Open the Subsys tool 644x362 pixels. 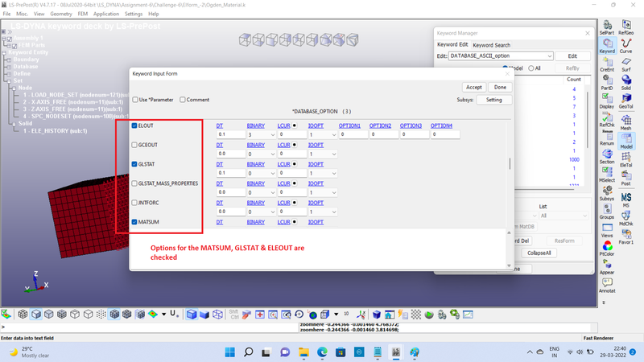coord(607,193)
